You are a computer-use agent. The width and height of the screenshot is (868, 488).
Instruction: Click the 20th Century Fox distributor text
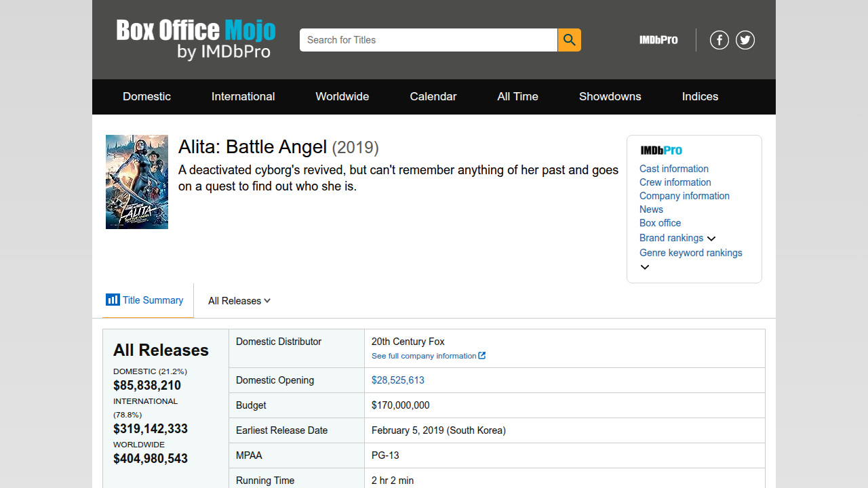click(408, 342)
